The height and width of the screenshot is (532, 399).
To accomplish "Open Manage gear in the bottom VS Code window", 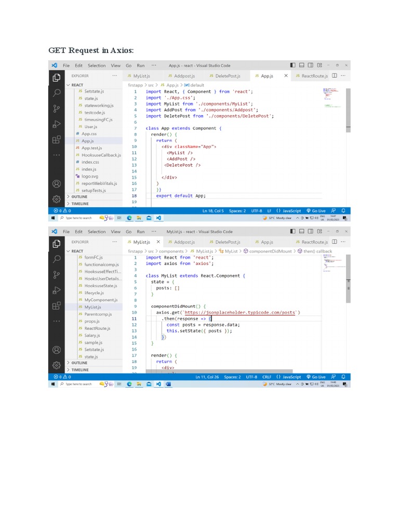I will coord(57,365).
